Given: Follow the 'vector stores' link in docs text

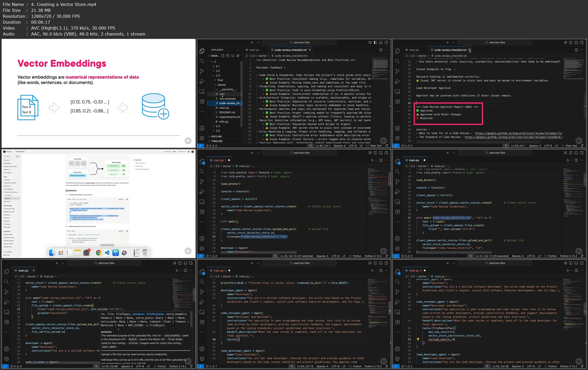Looking at the screenshot, I should click(x=91, y=183).
